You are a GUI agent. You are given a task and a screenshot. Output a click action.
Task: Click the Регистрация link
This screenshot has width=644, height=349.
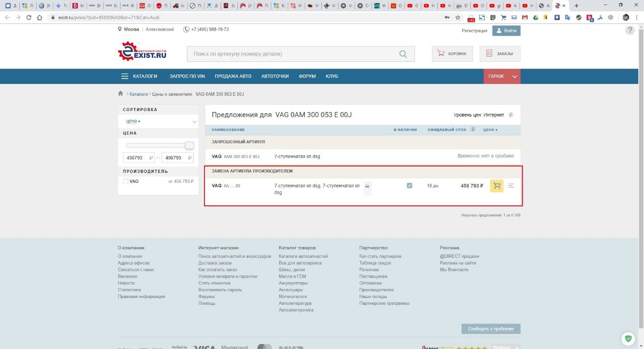click(474, 31)
